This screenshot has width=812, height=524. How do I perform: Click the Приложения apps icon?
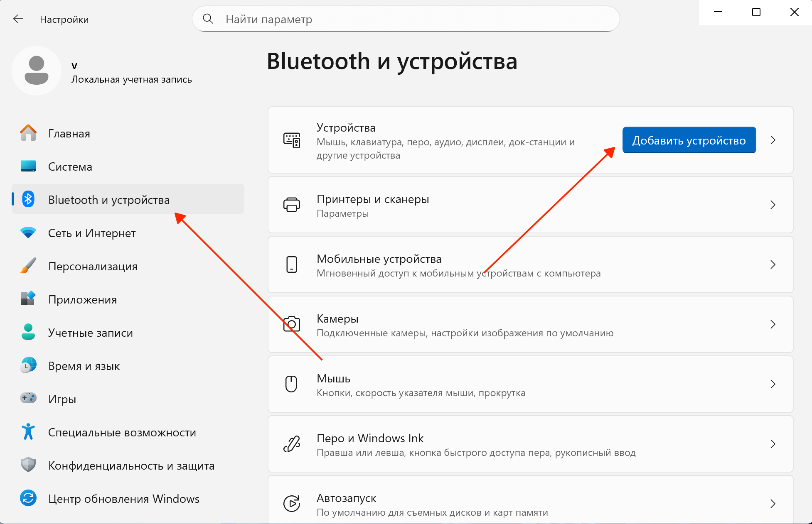[28, 299]
